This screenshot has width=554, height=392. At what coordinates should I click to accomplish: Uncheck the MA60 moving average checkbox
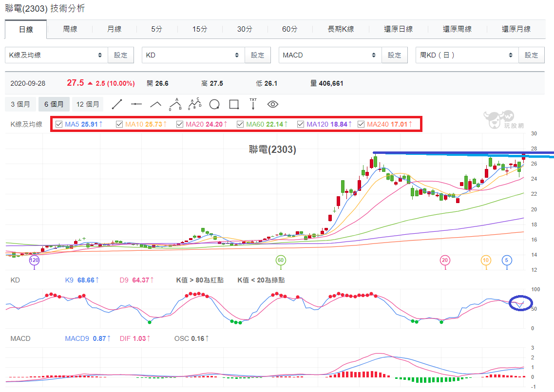coord(240,124)
